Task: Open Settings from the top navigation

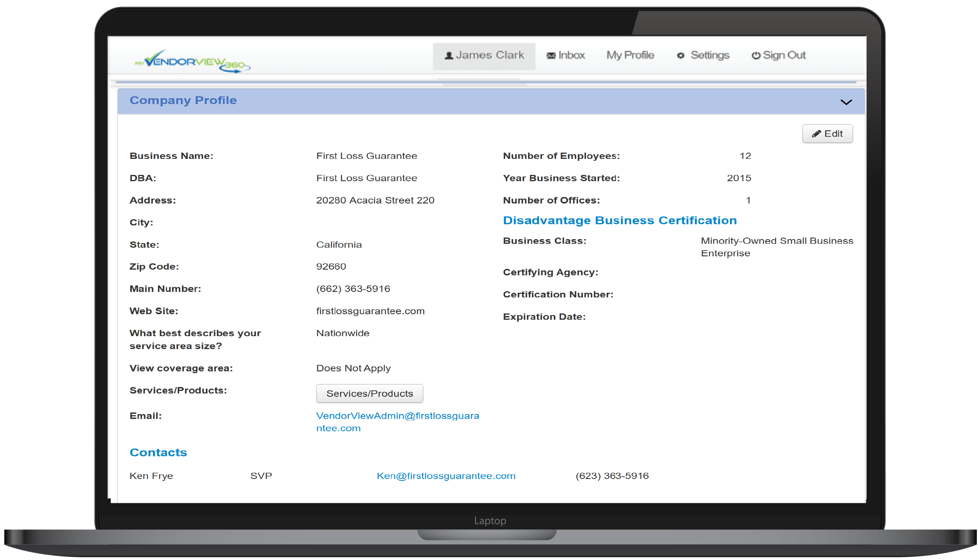Action: (x=710, y=55)
